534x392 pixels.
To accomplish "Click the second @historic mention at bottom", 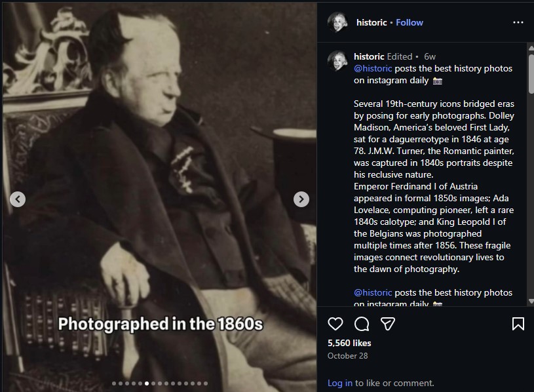I will (x=373, y=292).
